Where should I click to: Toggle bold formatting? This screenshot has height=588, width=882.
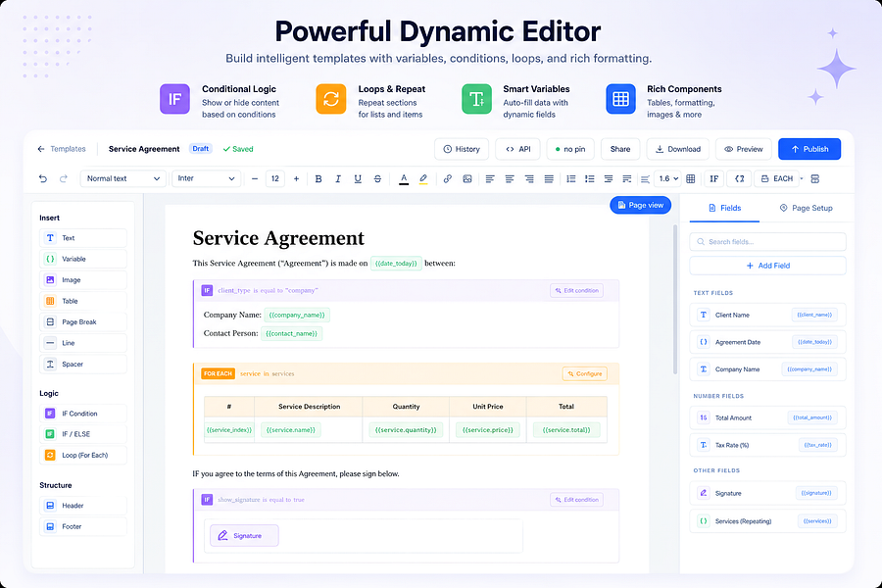[x=318, y=179]
